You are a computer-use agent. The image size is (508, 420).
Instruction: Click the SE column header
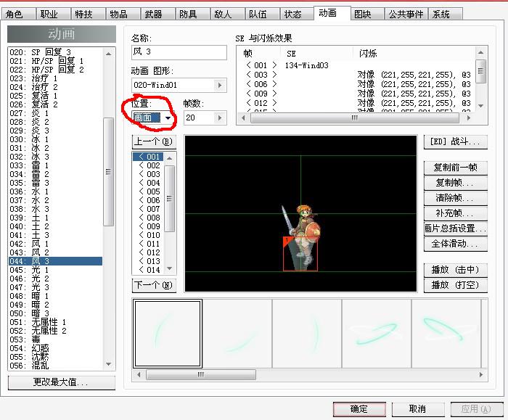(x=316, y=54)
